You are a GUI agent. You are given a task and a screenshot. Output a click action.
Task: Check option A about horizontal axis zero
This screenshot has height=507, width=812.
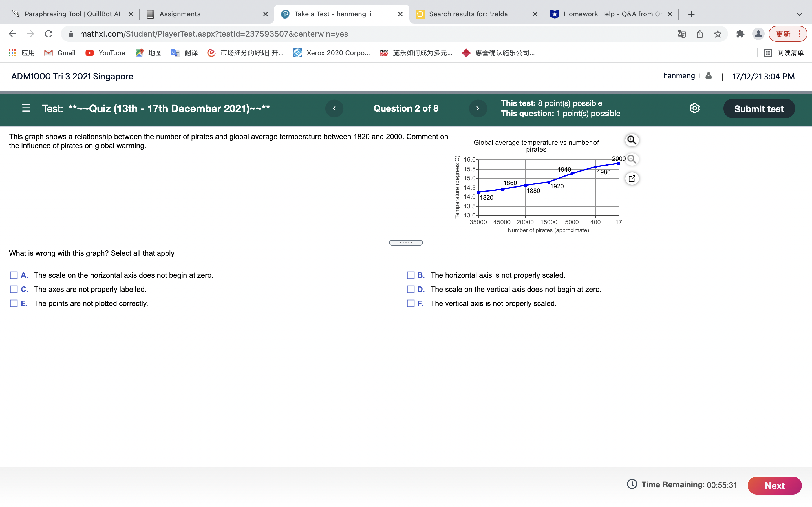click(14, 275)
